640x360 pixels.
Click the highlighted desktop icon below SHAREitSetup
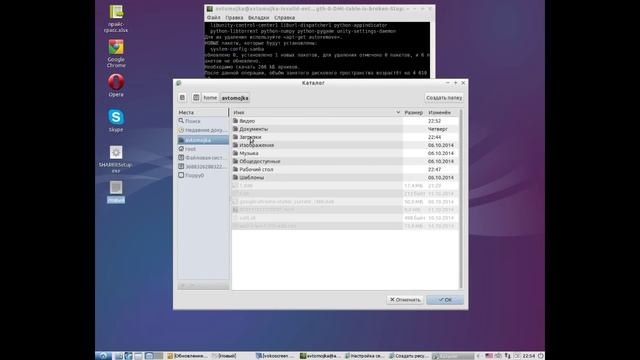point(116,192)
